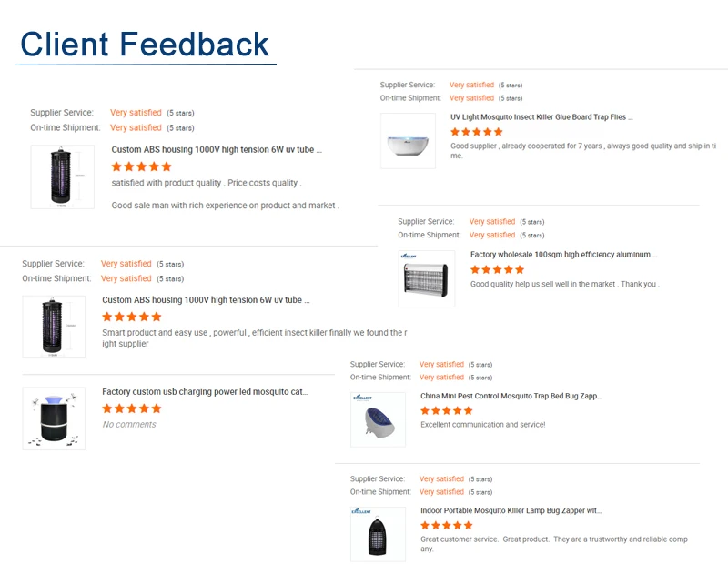Click the "No comments" review text

pos(129,425)
